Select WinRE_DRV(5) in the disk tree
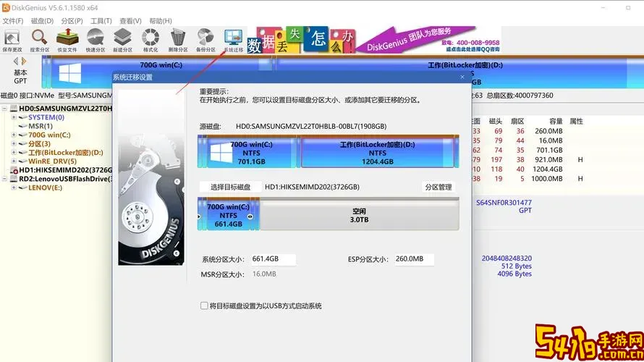 click(x=52, y=161)
